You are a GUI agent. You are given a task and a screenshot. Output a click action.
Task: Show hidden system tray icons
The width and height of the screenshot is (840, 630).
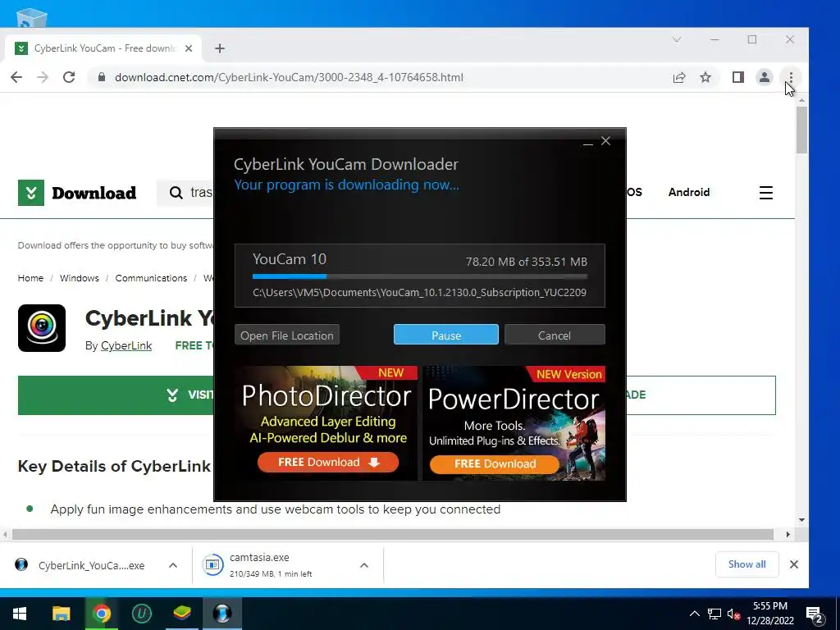[694, 614]
